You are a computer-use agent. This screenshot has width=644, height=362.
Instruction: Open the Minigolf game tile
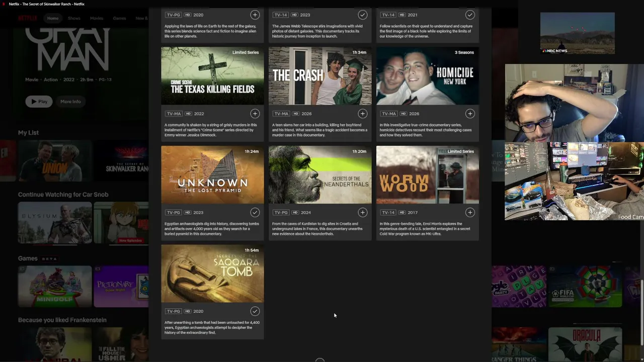[x=55, y=286]
